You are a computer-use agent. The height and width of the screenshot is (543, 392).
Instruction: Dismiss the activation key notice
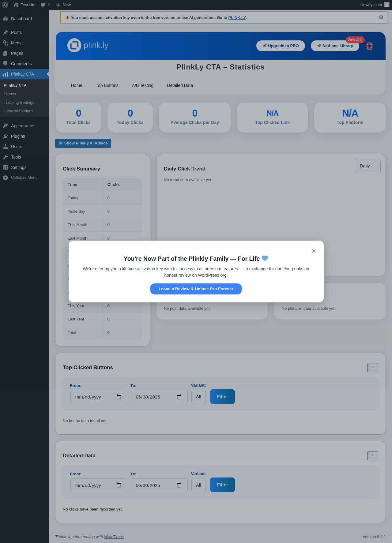point(381,17)
